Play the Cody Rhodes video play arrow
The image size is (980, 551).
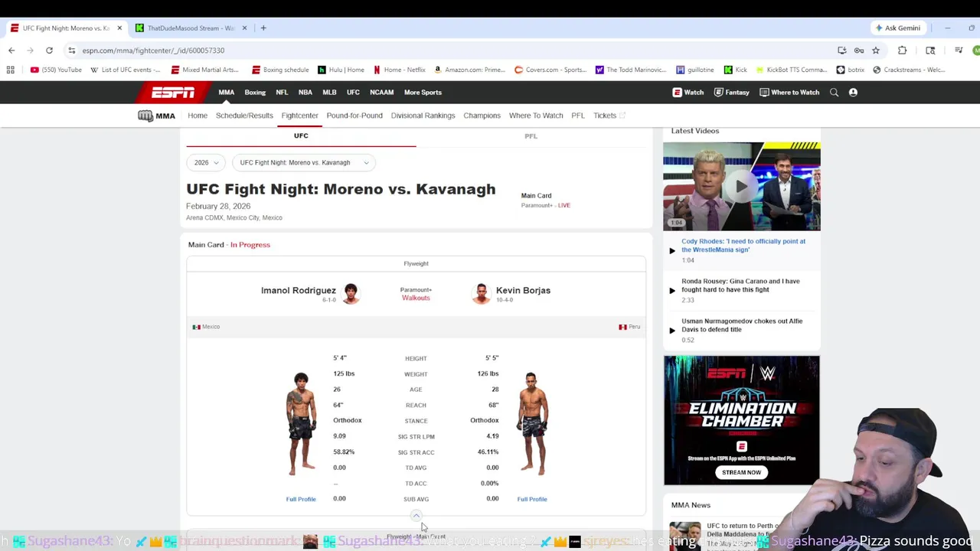click(672, 250)
